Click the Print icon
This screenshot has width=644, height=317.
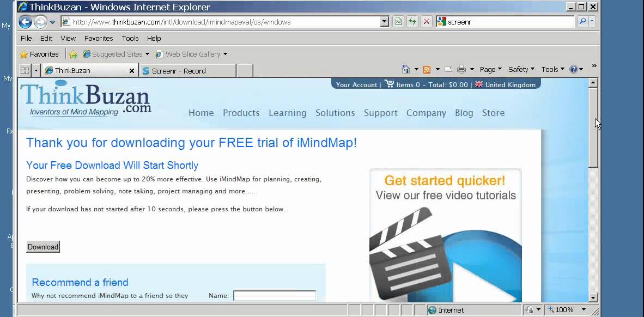[461, 69]
